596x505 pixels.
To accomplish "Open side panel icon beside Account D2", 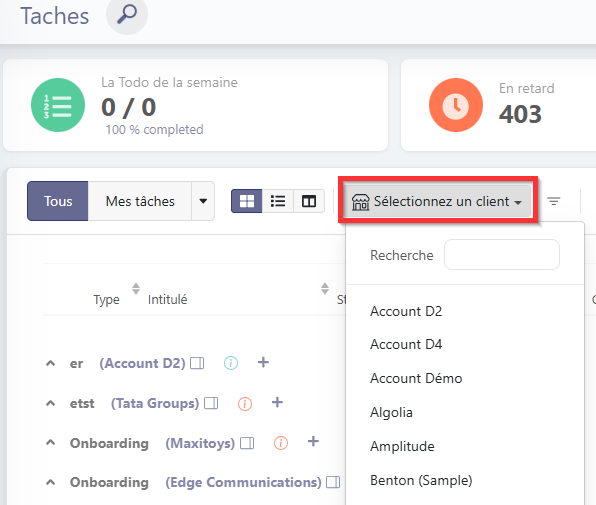I will click(x=197, y=363).
